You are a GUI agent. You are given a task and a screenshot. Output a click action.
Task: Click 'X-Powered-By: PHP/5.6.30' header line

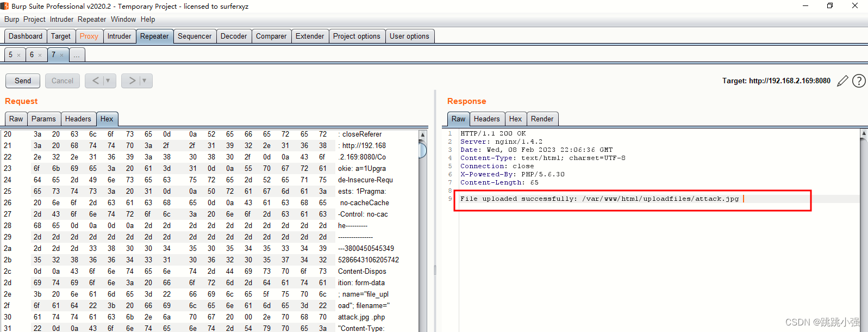click(513, 174)
